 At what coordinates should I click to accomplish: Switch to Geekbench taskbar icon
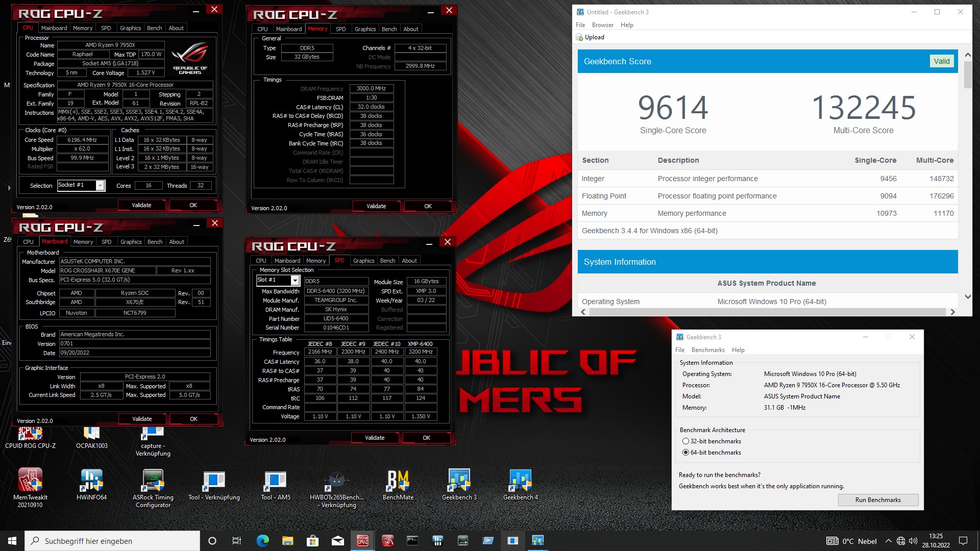coord(537,541)
